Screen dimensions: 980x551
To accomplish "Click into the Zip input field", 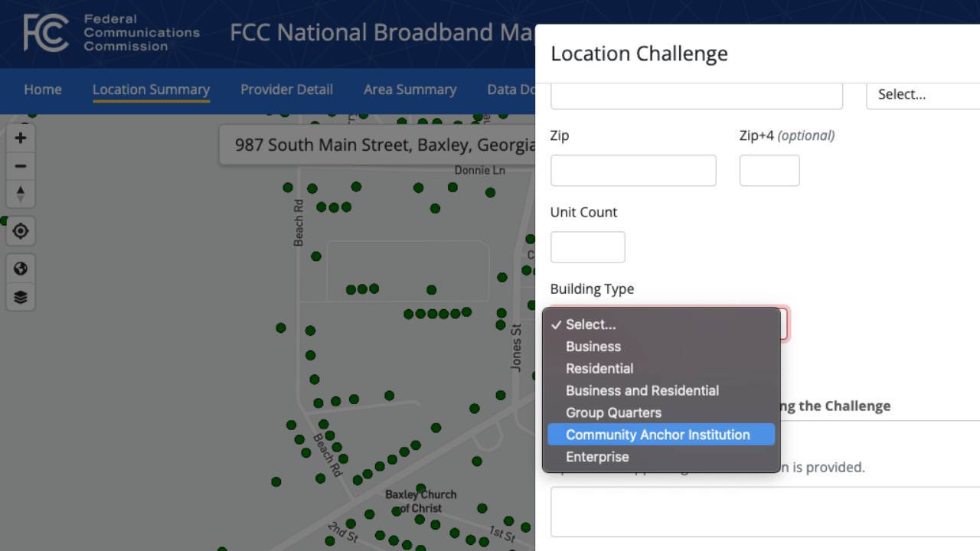I will (633, 171).
